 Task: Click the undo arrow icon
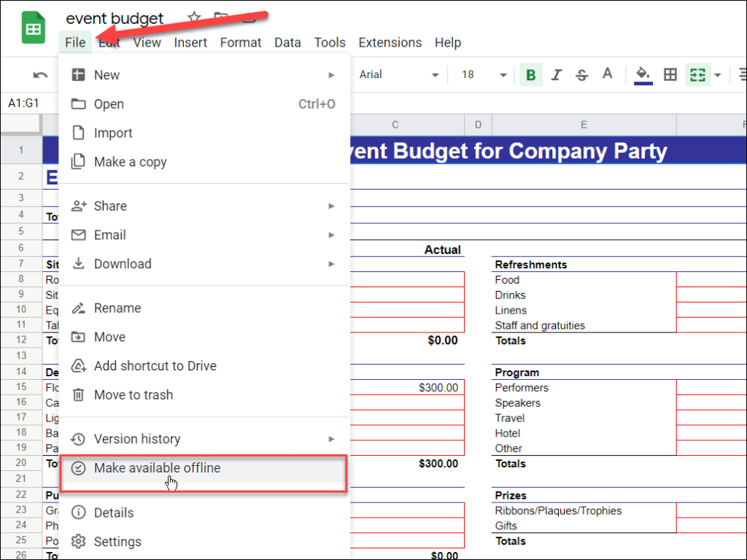pos(40,75)
